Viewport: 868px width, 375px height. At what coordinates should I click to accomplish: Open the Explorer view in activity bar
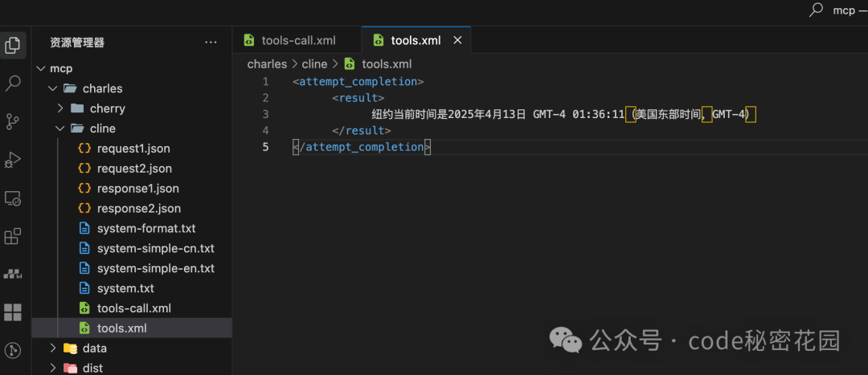tap(13, 45)
